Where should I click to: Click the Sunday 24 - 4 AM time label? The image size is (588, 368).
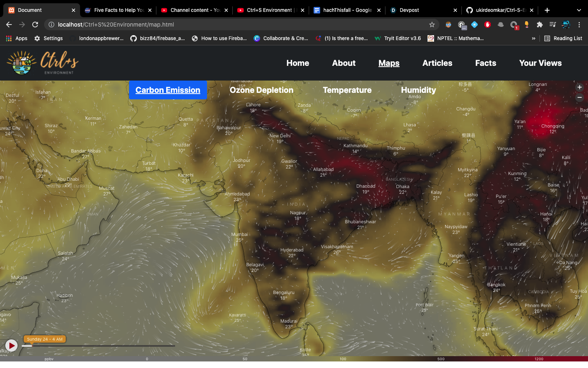point(45,339)
